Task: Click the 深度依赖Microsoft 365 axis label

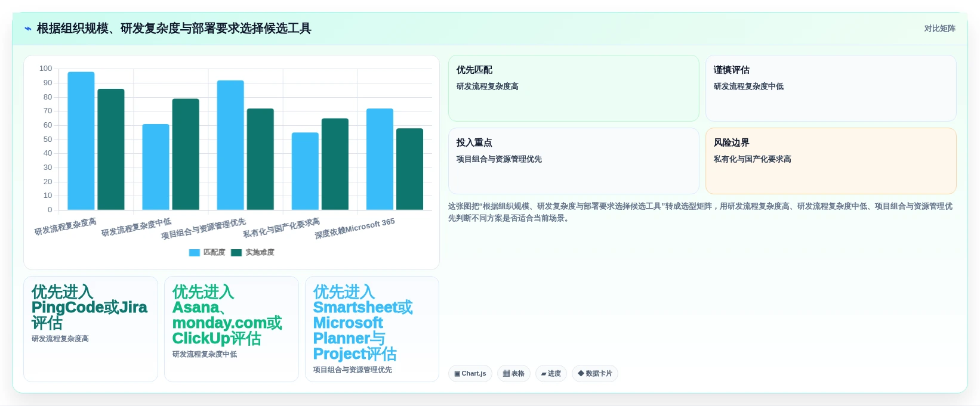Action: 355,229
